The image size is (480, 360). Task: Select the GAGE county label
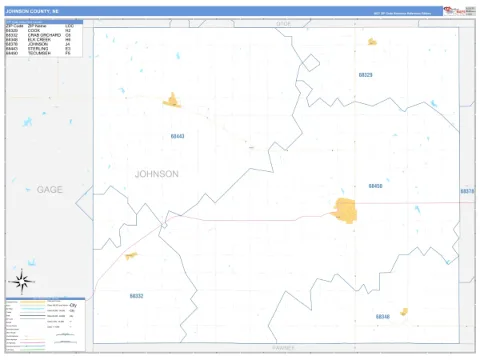[50, 190]
